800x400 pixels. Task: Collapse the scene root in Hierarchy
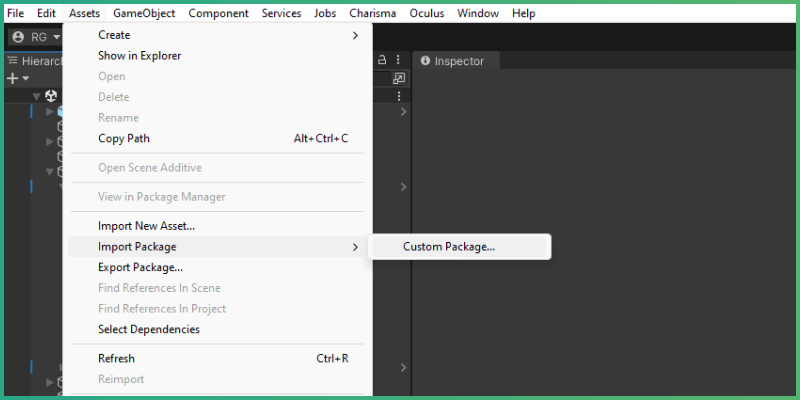pyautogui.click(x=36, y=96)
